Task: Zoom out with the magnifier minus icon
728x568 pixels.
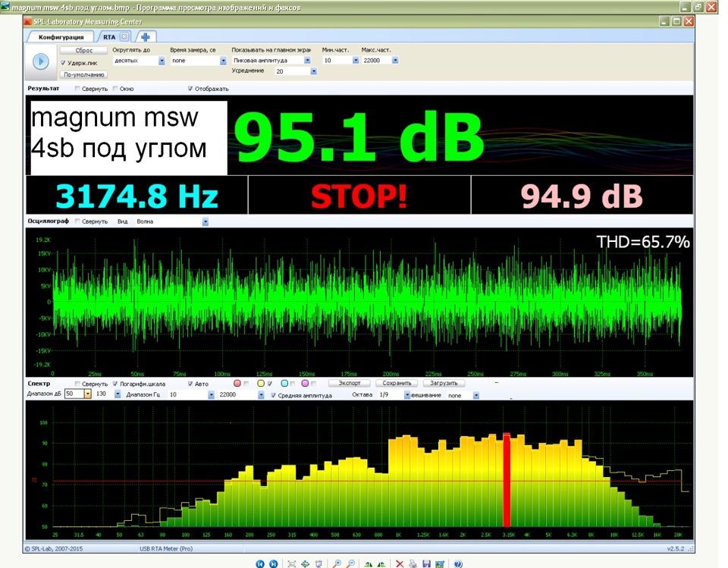Action: 351,563
